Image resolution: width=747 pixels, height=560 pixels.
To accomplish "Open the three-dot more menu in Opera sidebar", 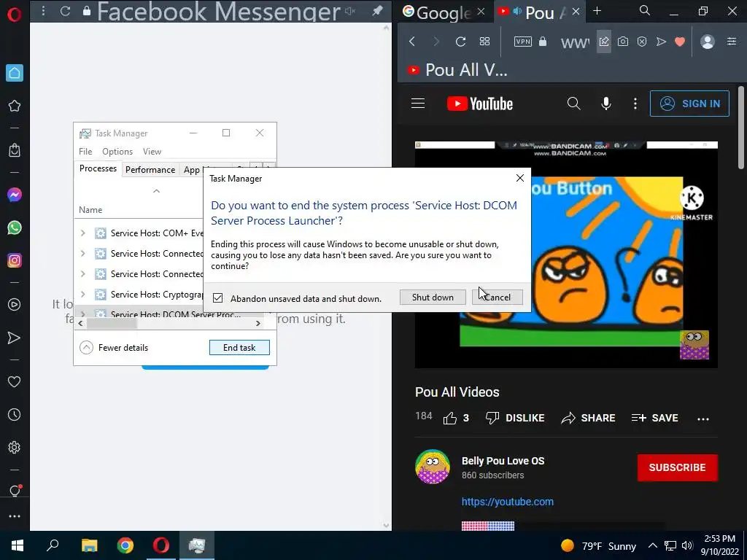I will tap(15, 516).
